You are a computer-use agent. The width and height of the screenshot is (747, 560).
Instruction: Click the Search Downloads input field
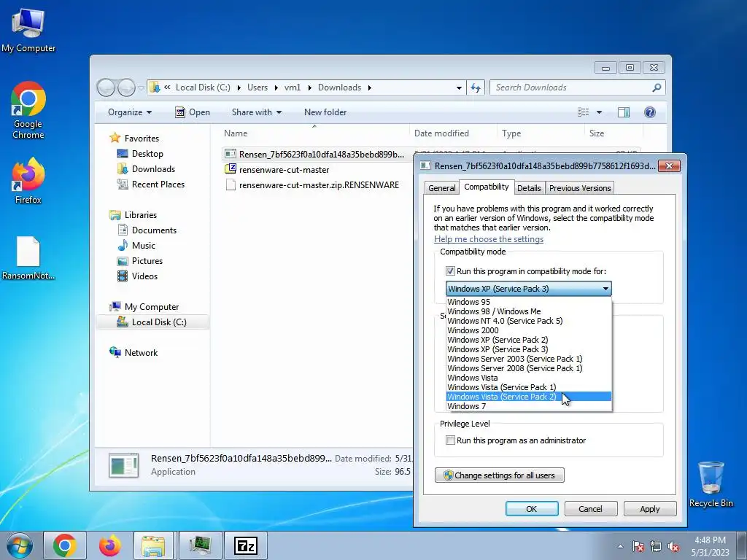coord(571,87)
